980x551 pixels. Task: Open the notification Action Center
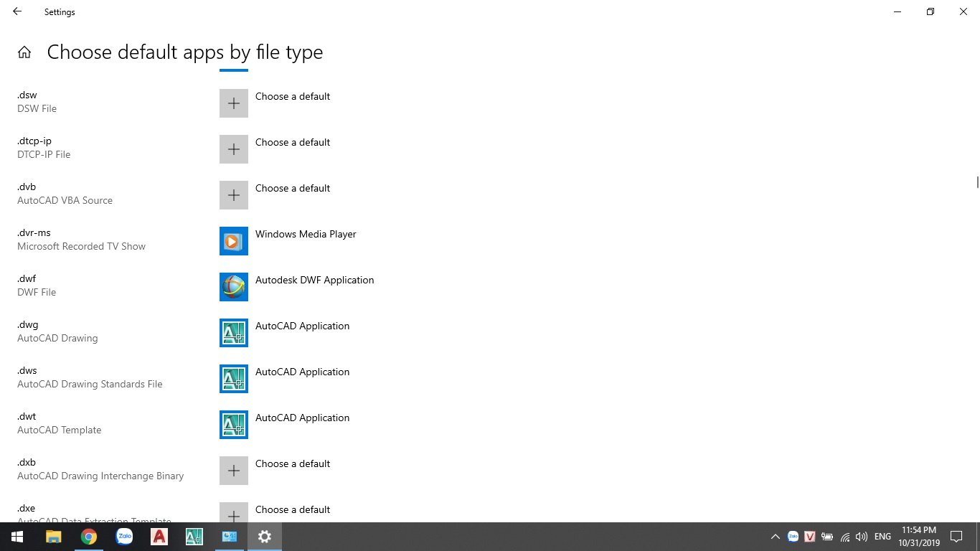[956, 537]
